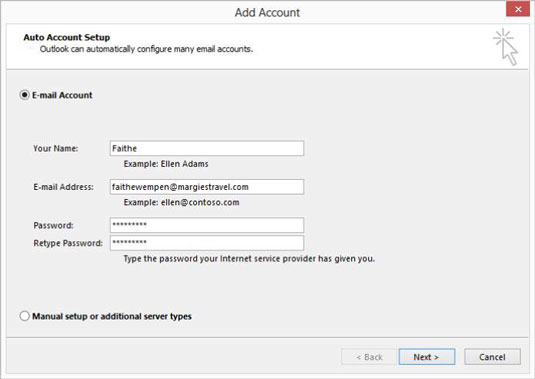
Task: Click the 'E-mail Address:' label
Action: [x=63, y=187]
